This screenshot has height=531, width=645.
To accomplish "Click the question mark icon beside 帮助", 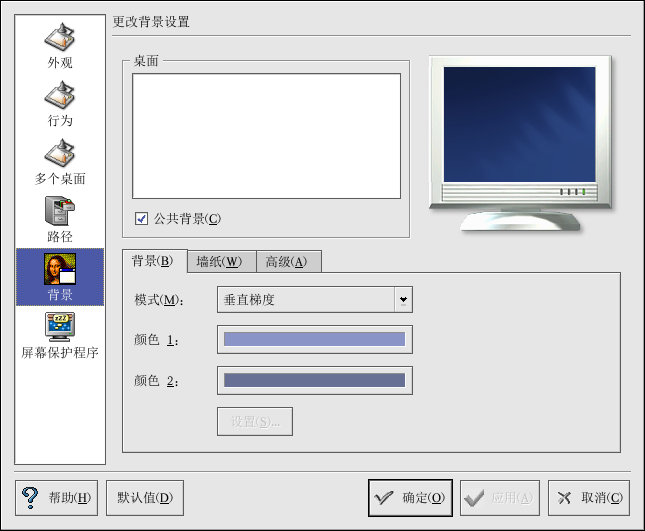I will [30, 498].
